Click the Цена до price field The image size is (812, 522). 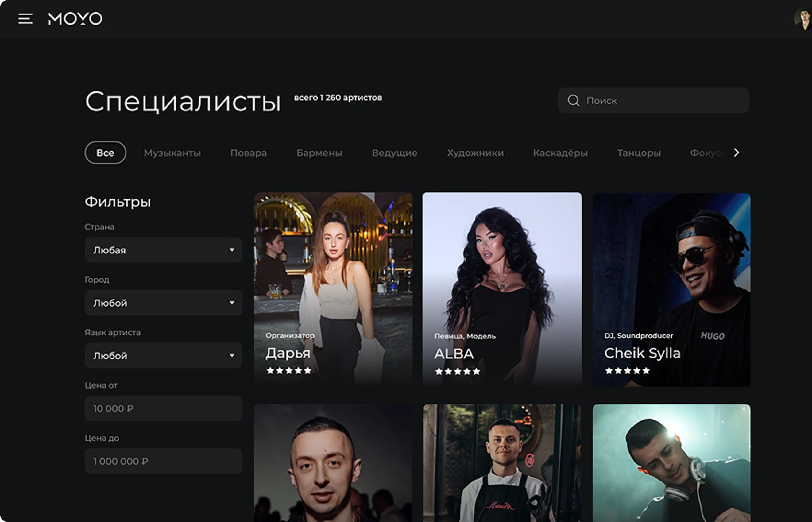[x=163, y=461]
